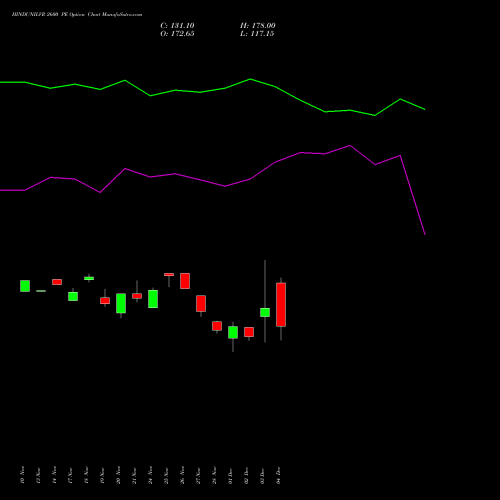Screen dimensions: 500x500
Task: Select the 20 Nov date label
Action: [118, 476]
